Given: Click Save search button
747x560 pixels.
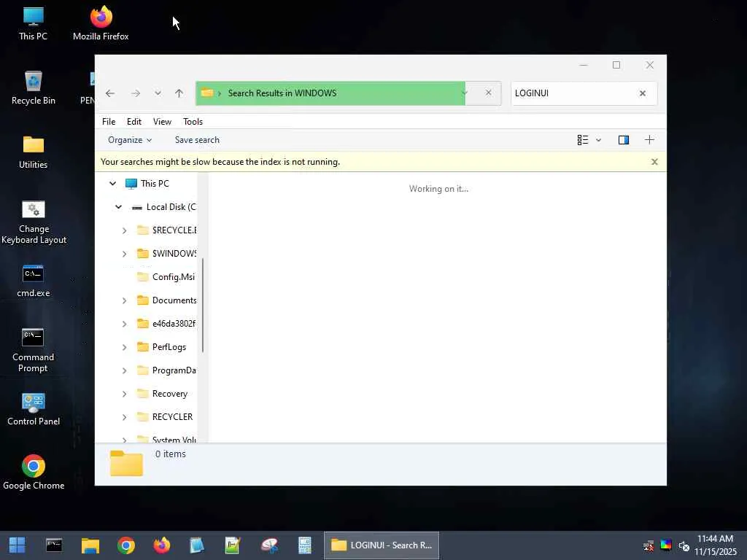Looking at the screenshot, I should [197, 140].
